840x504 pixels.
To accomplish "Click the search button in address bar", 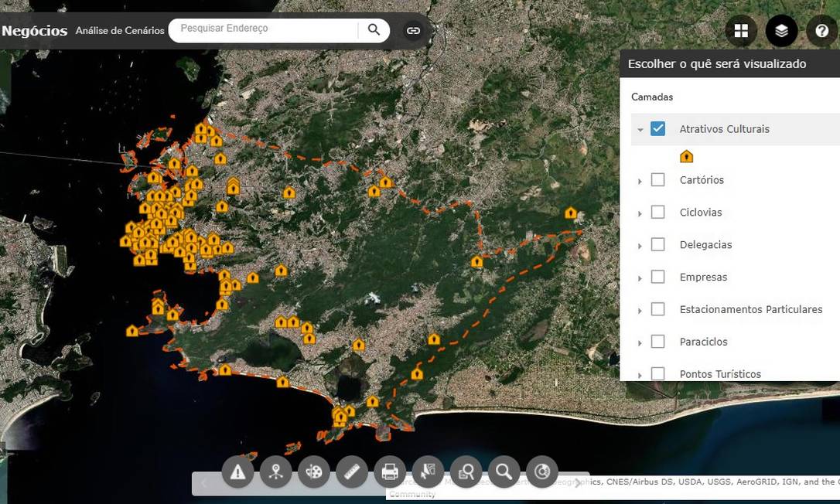I will coord(374,30).
